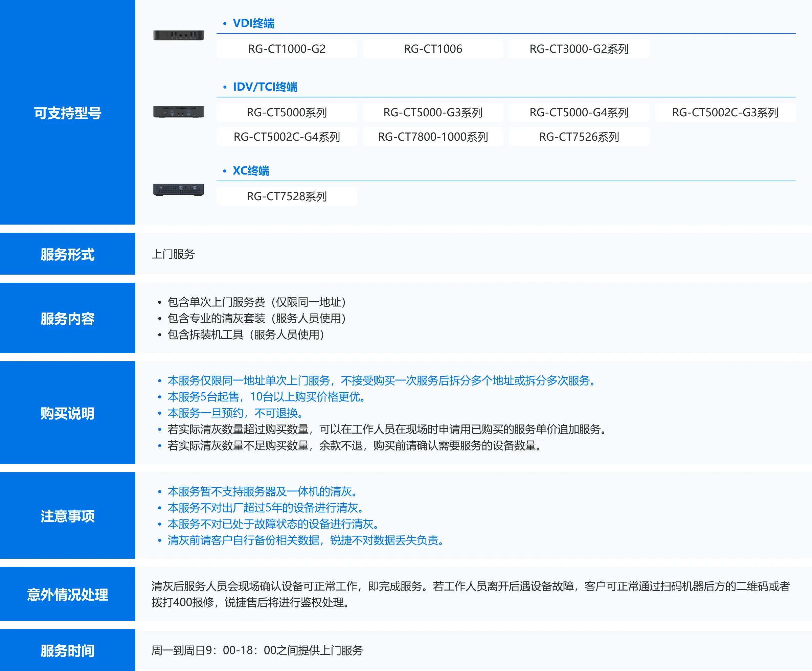Click the 意外情况处理 row header
Image resolution: width=812 pixels, height=671 pixels.
[68, 594]
